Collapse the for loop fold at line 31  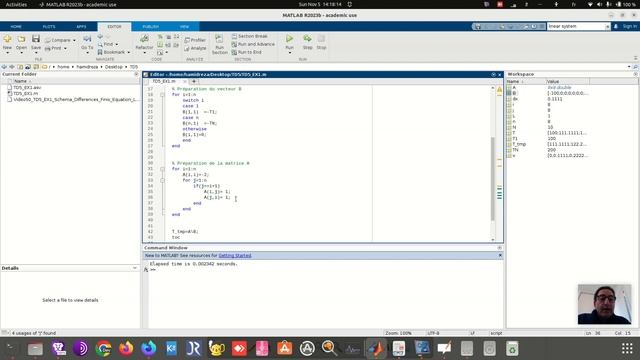pos(162,169)
